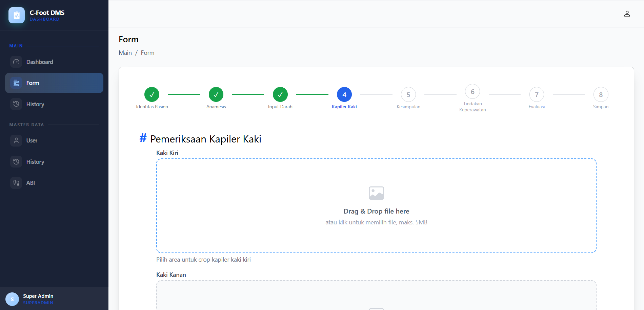
Task: Click the 'Form' page title
Action: click(128, 39)
